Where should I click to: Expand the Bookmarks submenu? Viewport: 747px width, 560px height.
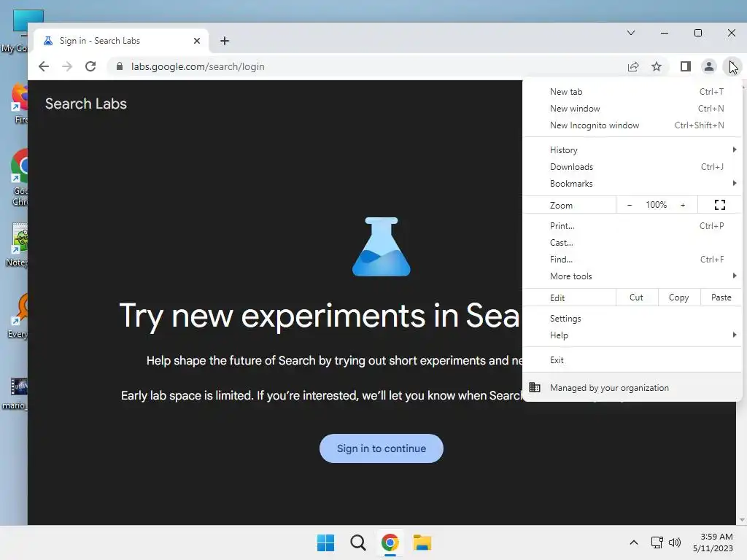click(x=632, y=184)
